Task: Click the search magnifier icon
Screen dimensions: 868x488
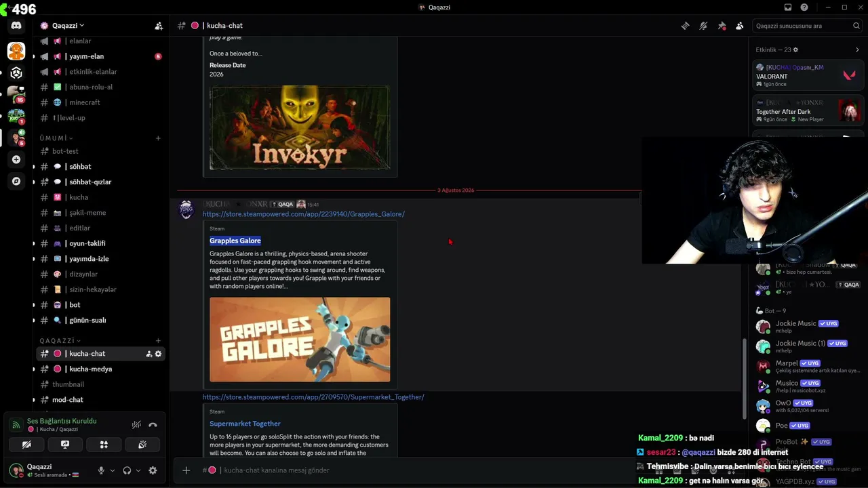Action: point(856,26)
